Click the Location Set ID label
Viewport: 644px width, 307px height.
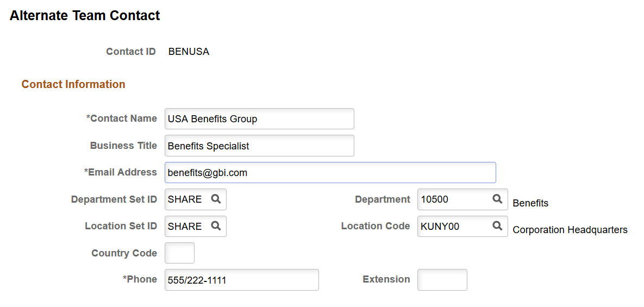point(121,225)
